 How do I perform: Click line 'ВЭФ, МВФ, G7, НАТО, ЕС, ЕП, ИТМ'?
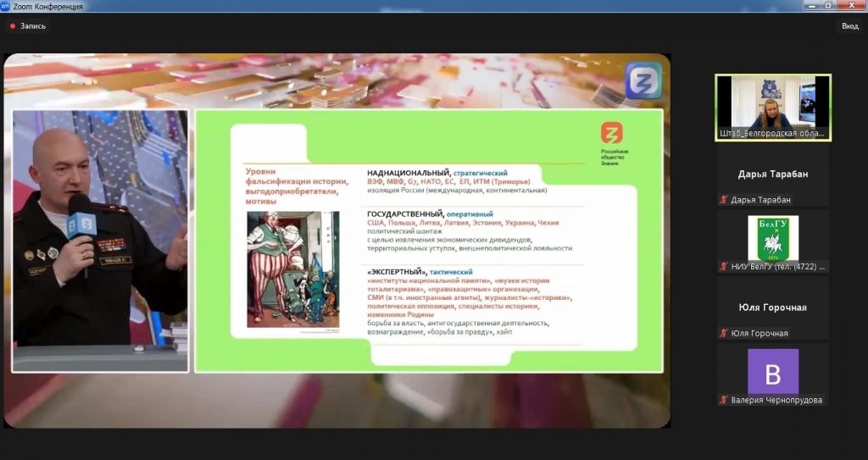448,181
